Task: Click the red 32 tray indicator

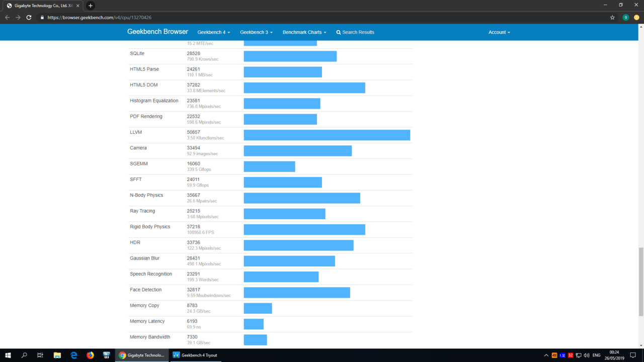Action: (x=571, y=355)
